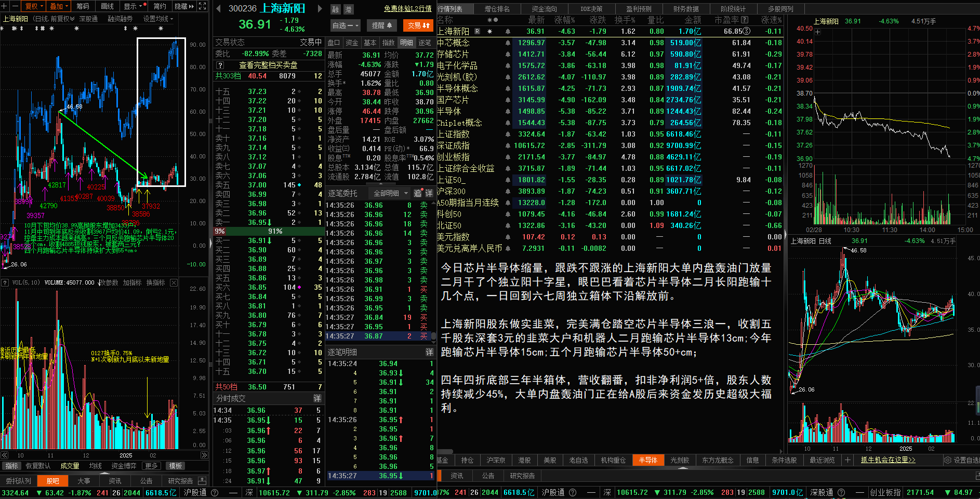Open VOL indicator help question mark

(x=5, y=282)
